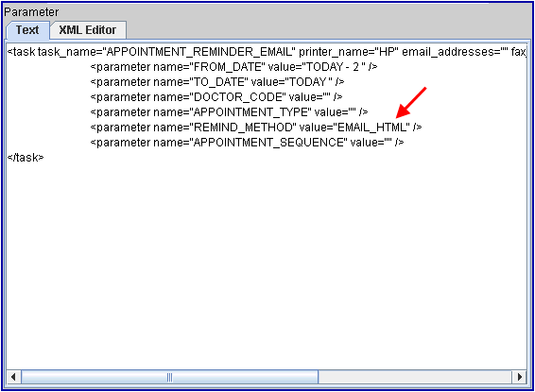
Task: Switch to the XML Editor tab
Action: pyautogui.click(x=88, y=30)
